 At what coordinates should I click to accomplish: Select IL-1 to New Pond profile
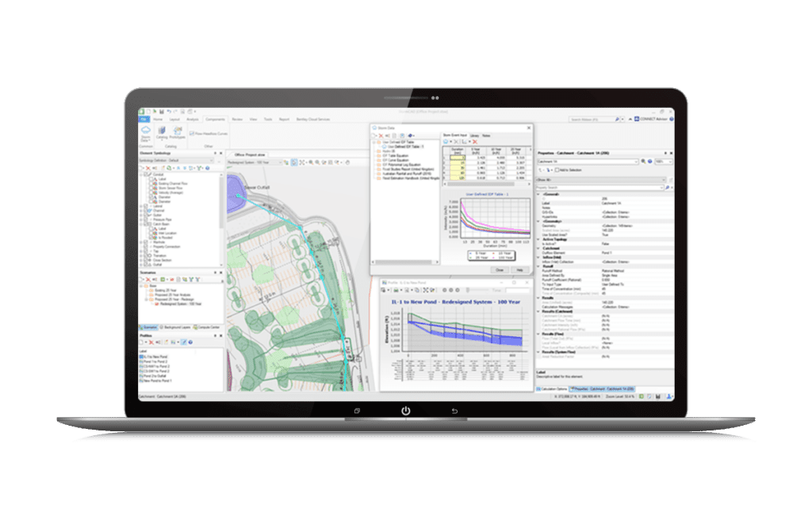pos(155,357)
